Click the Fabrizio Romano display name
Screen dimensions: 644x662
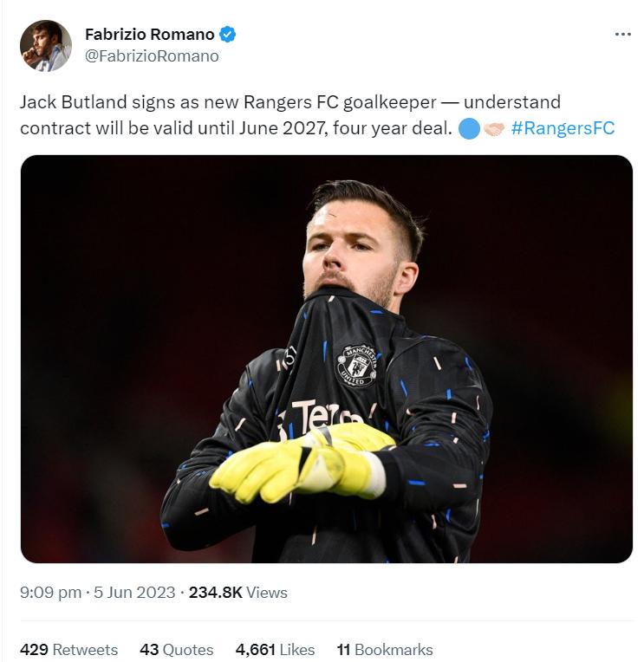pyautogui.click(x=150, y=34)
